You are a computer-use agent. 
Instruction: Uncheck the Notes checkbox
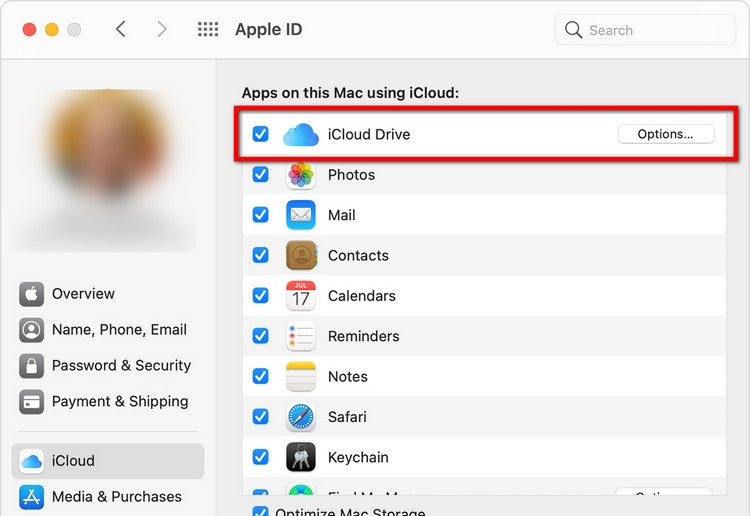(260, 376)
